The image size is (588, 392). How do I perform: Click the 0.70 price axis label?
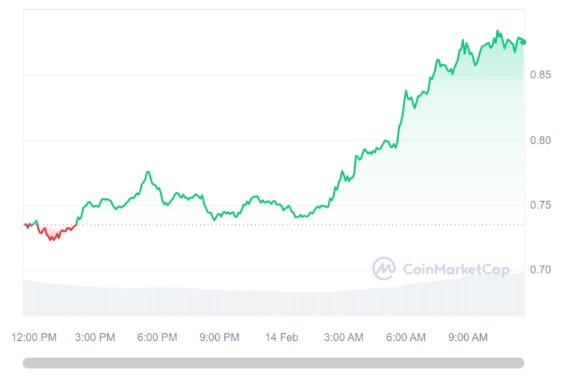pyautogui.click(x=540, y=270)
